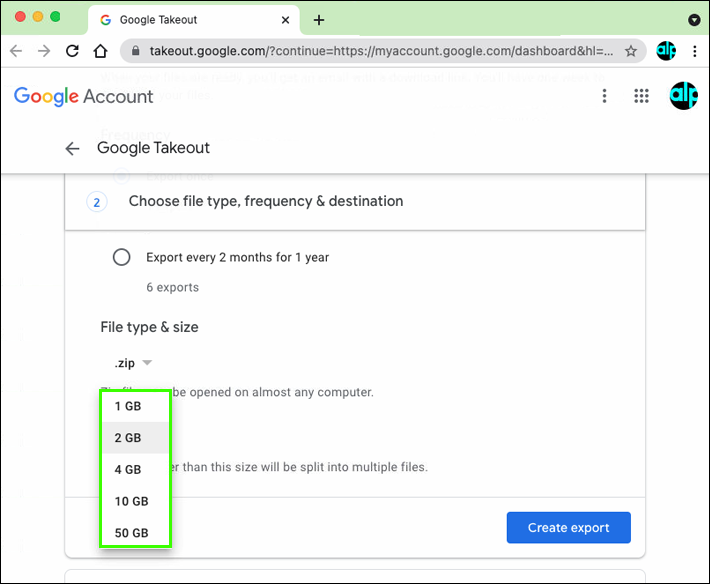Click the browser home icon
710x584 pixels.
100,51
